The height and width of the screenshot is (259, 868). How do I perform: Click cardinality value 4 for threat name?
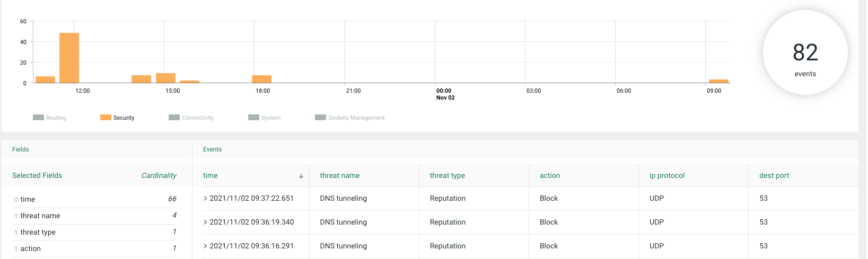tap(174, 215)
